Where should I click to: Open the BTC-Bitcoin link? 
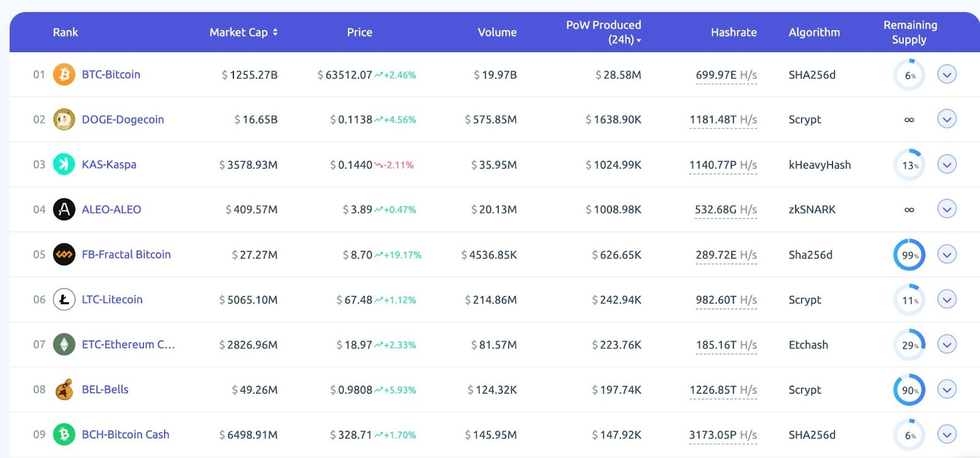[x=111, y=74]
